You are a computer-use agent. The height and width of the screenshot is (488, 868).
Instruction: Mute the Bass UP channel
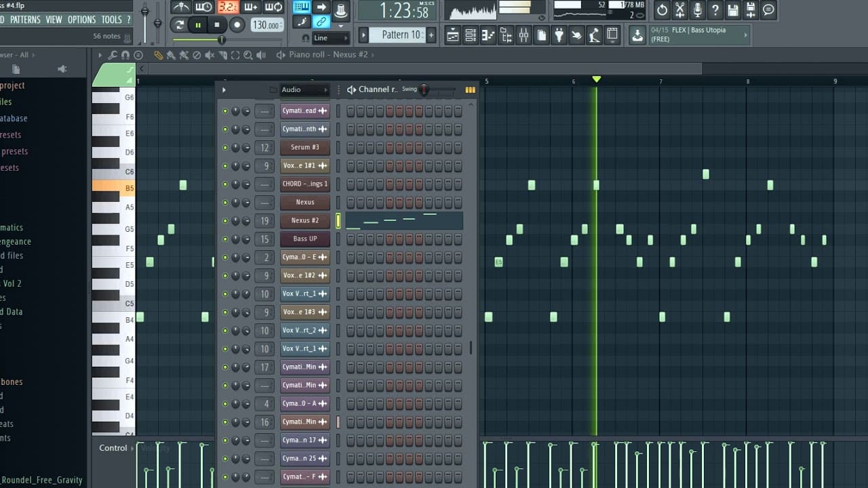click(x=225, y=239)
